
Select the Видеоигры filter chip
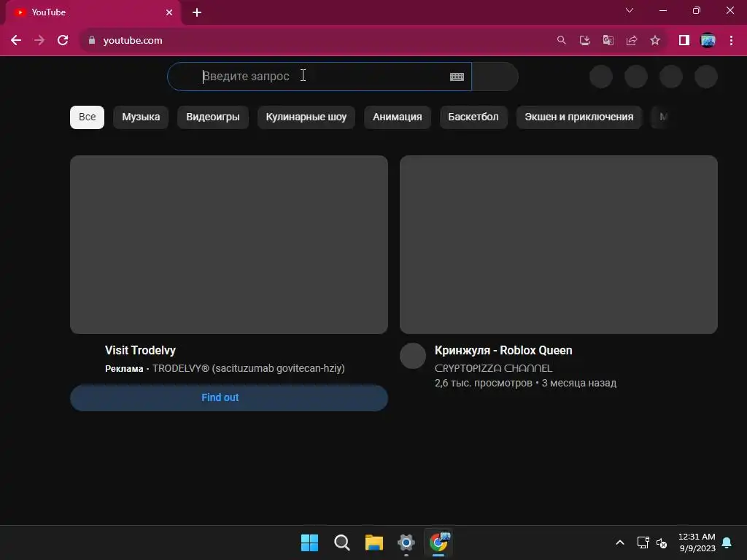[x=213, y=117]
